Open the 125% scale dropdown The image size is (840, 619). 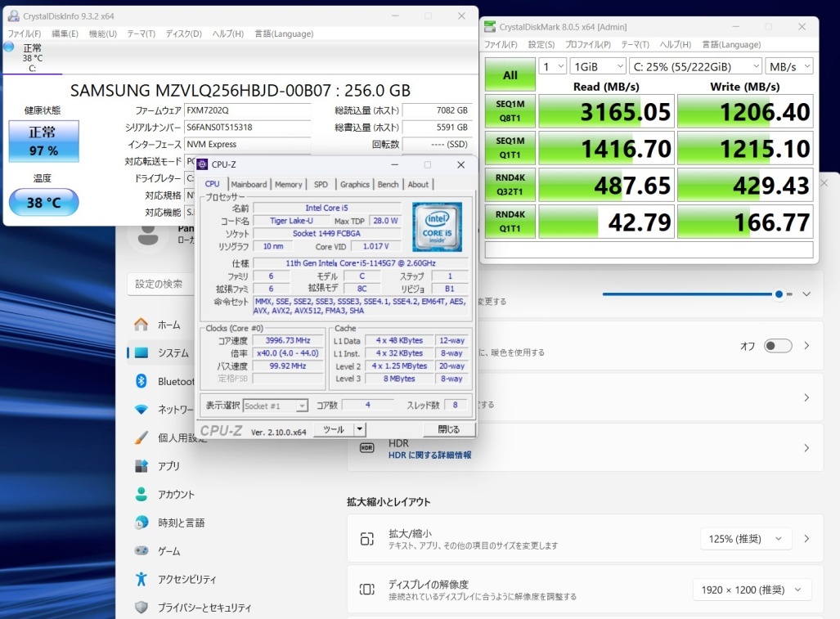click(x=745, y=539)
